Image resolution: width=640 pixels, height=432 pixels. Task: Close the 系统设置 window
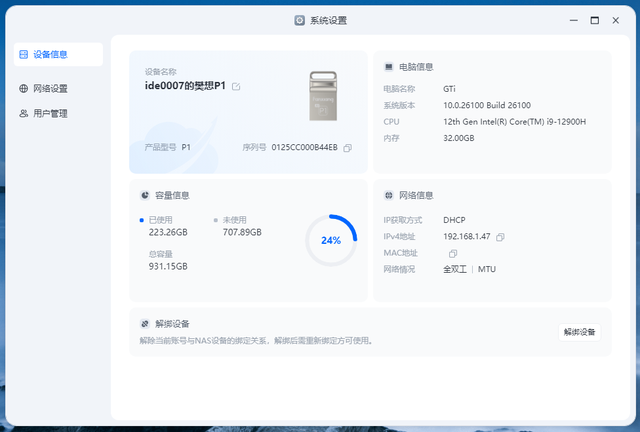coord(616,20)
